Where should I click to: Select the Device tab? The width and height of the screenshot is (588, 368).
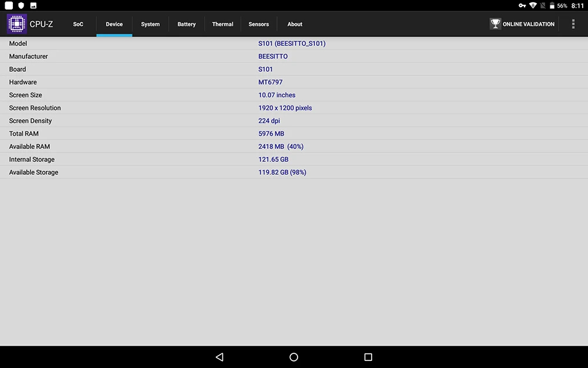coord(115,24)
